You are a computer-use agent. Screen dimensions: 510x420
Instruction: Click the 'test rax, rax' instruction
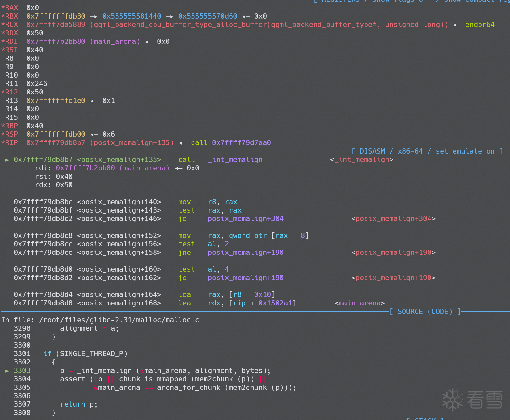(210, 210)
